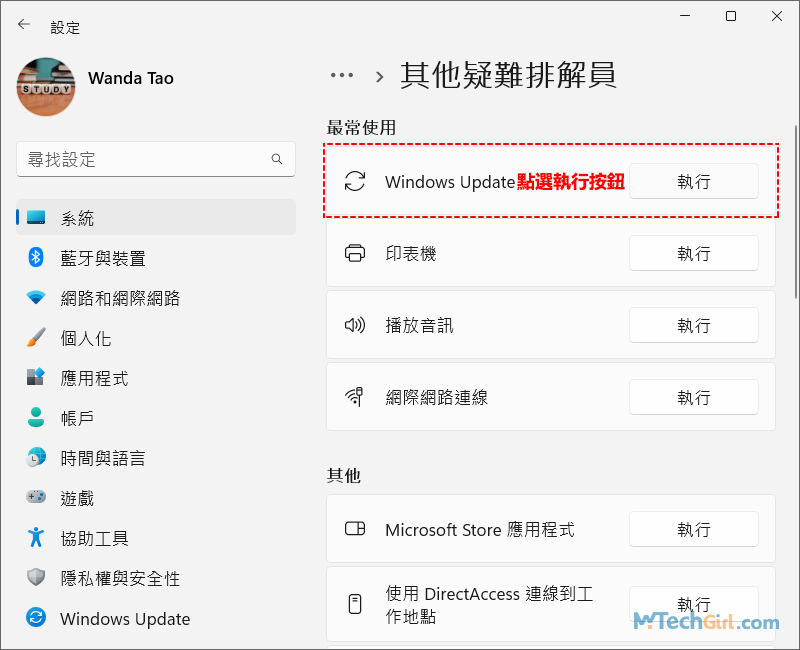Open breadcrumb ellipsis menu

pos(342,75)
